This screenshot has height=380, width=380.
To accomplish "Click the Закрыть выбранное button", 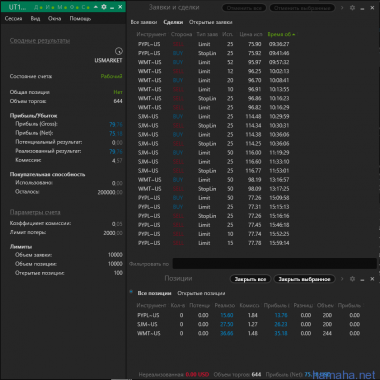I will (x=304, y=279).
